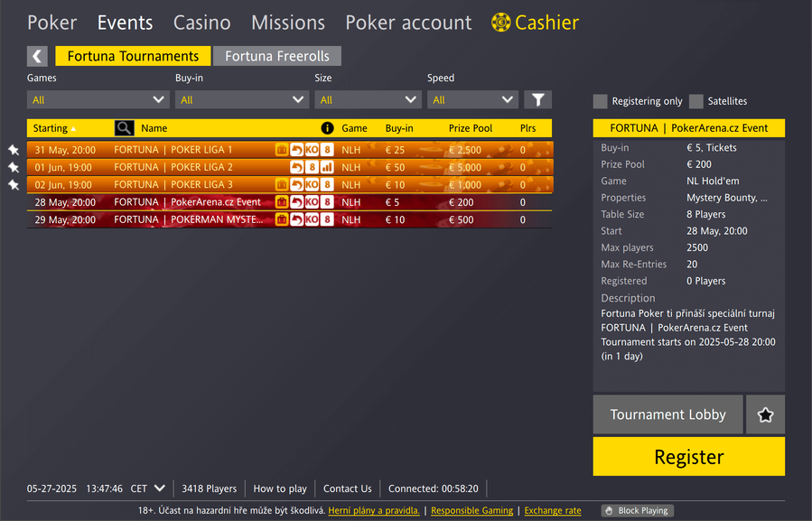The height and width of the screenshot is (521, 812).
Task: Click gift box icon on POKER LIGA 1 row
Action: click(x=282, y=150)
